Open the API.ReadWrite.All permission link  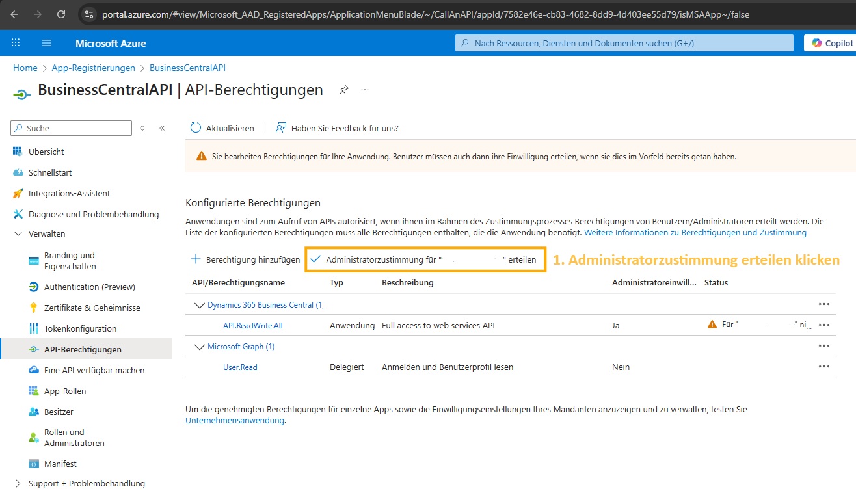coord(253,325)
